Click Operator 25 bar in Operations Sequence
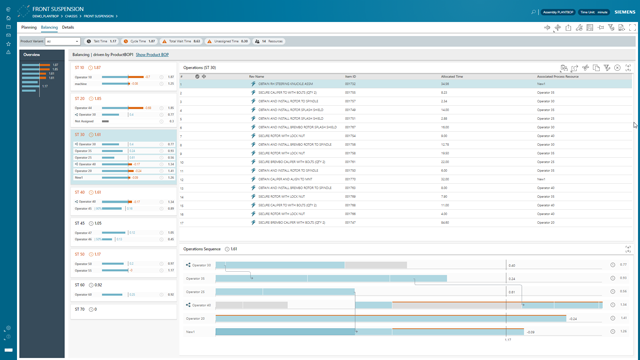Viewport: 640px width, 360px height. (x=285, y=292)
